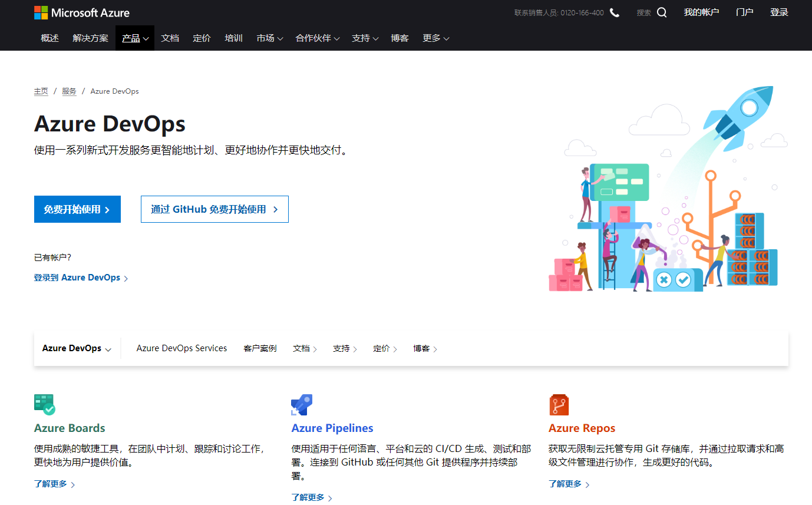Click the Azure Repos branch icon
Image resolution: width=812 pixels, height=505 pixels.
pyautogui.click(x=559, y=404)
